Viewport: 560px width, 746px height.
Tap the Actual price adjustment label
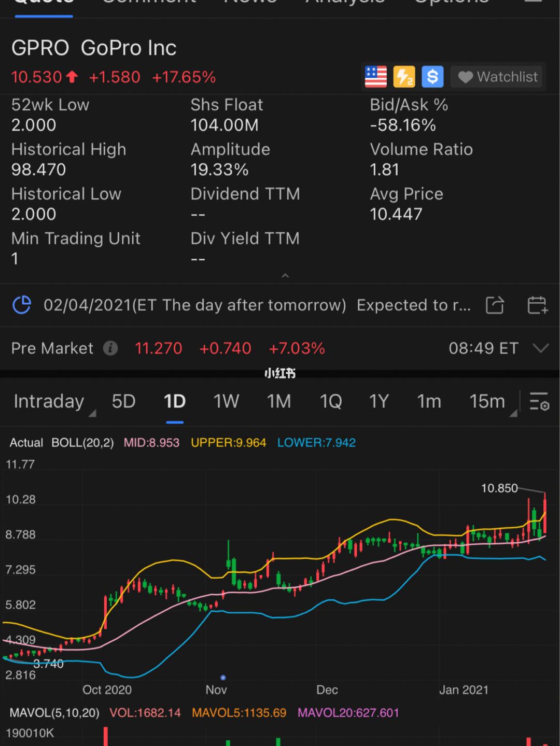coord(26,443)
